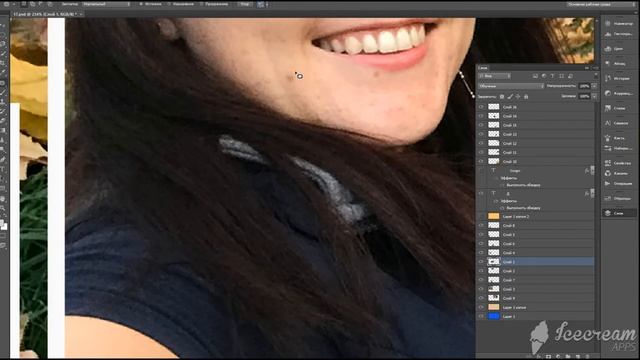Click the Layers (Слои) dock icon
640x360 pixels.
(608, 213)
